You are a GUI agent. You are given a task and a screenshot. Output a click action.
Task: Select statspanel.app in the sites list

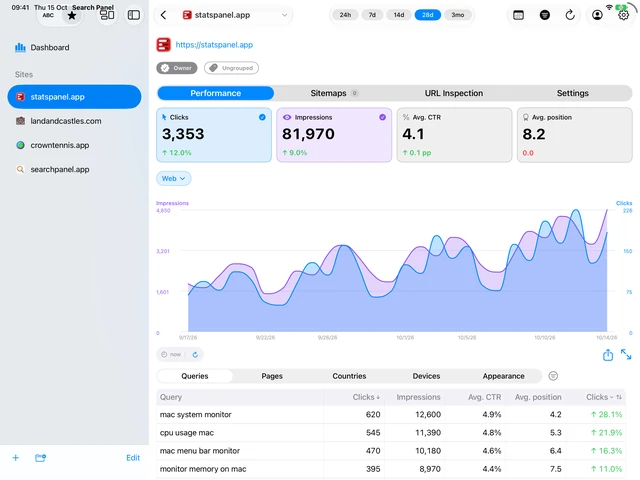74,97
